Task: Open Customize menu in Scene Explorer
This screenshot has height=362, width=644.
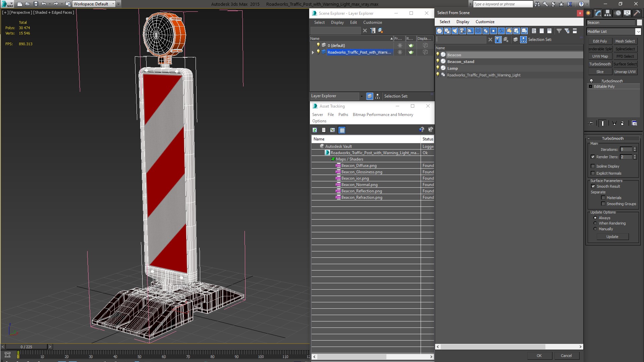Action: tap(373, 22)
